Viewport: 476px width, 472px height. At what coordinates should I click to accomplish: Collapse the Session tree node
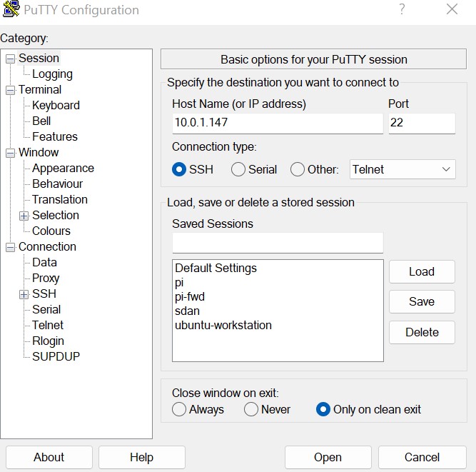pyautogui.click(x=10, y=59)
